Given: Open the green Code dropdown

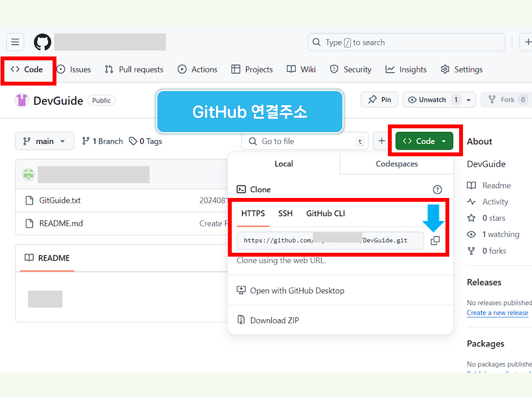Looking at the screenshot, I should 422,141.
